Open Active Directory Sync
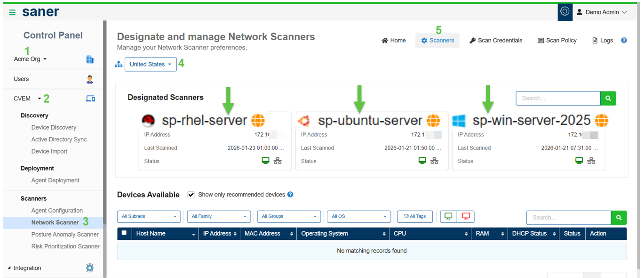 coord(59,139)
